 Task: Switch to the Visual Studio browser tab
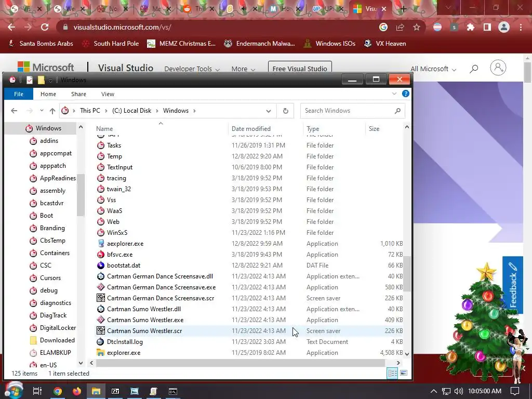tap(370, 9)
